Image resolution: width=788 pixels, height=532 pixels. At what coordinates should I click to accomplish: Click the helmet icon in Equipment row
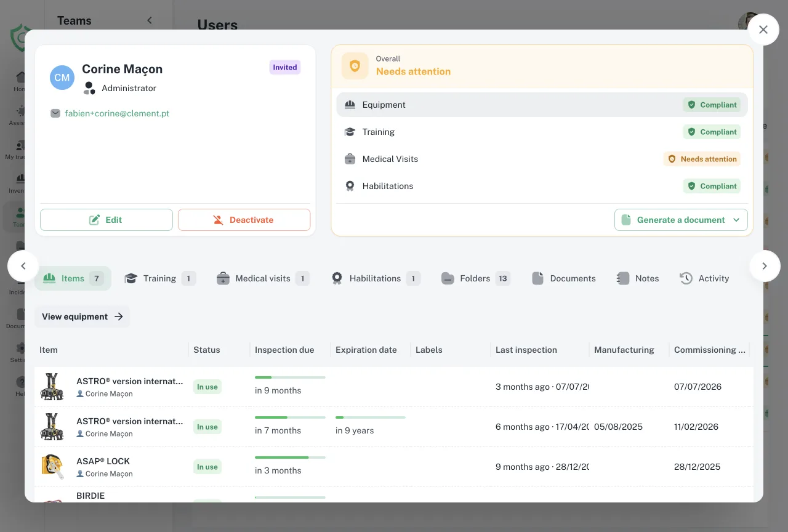pos(350,105)
